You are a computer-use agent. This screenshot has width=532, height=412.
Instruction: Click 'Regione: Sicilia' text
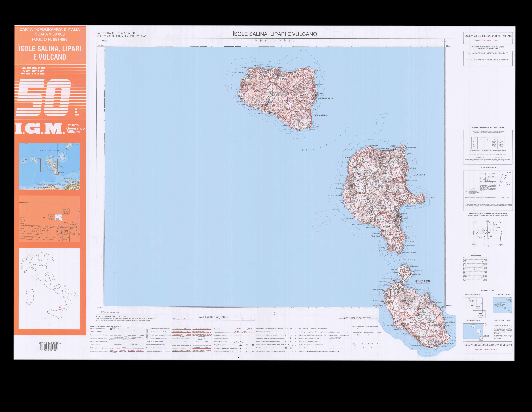click(x=486, y=325)
